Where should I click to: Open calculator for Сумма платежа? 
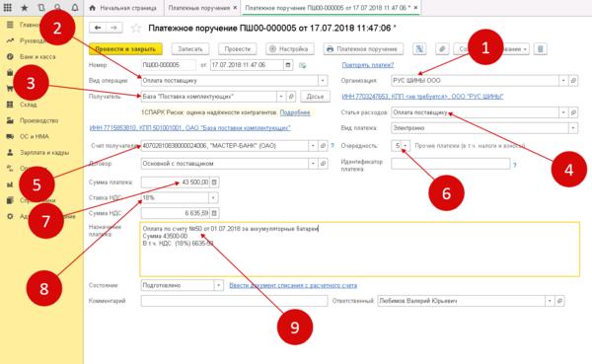pos(214,182)
